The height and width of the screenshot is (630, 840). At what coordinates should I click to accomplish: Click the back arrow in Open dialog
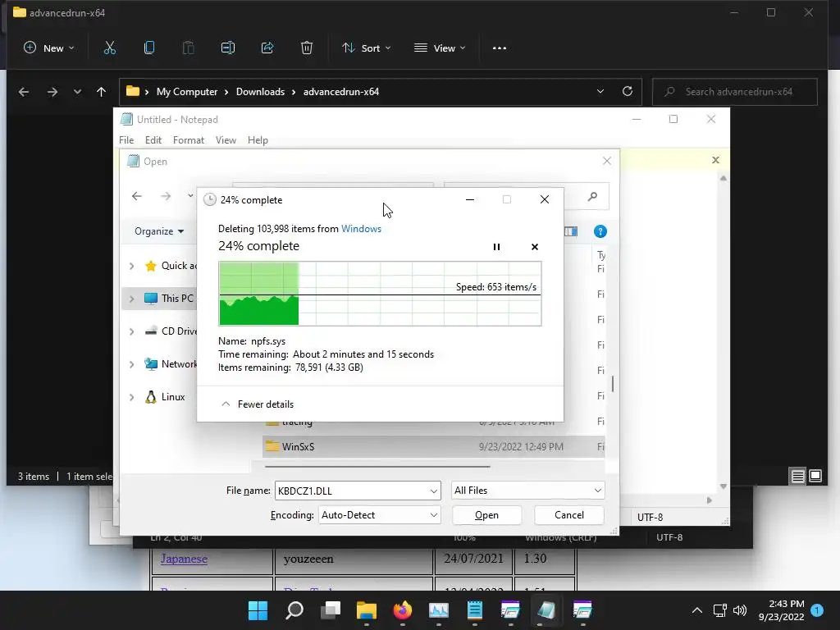pos(137,197)
